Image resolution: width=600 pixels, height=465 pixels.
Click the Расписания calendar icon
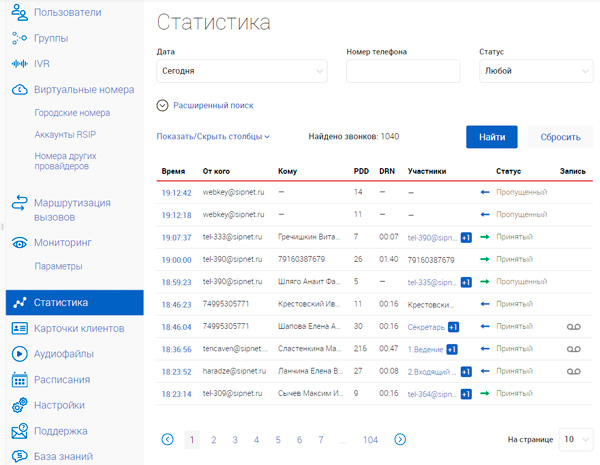(x=18, y=380)
